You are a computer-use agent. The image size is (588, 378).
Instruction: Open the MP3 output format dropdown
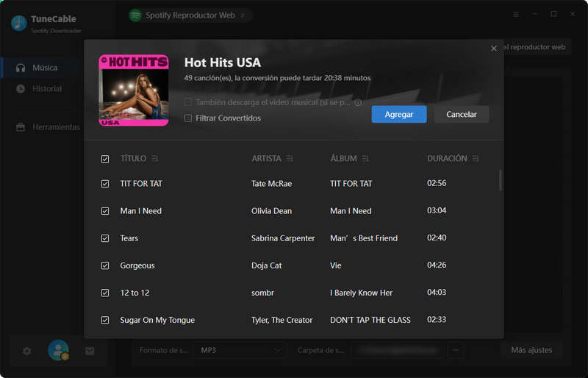pos(240,350)
